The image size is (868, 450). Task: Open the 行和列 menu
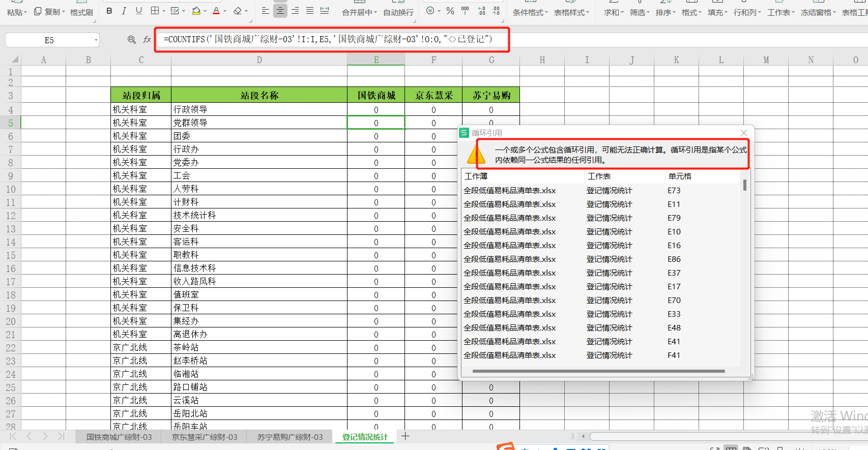[x=747, y=12]
